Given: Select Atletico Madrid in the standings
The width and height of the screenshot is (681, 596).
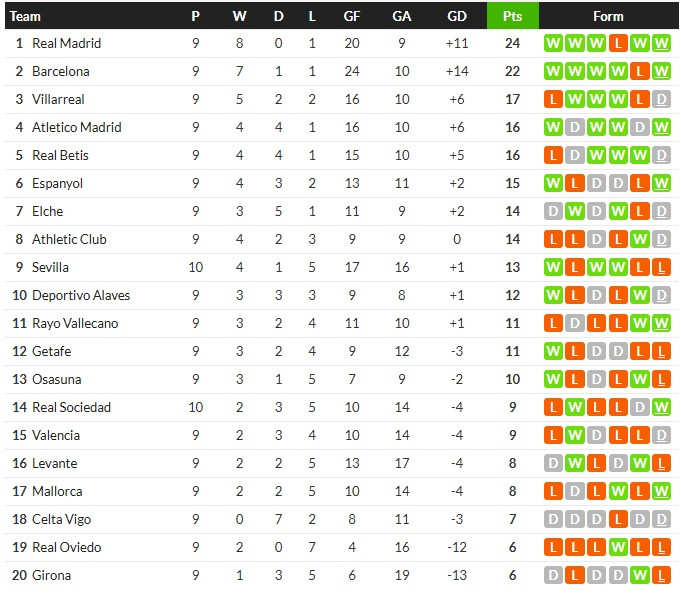Looking at the screenshot, I should coord(76,128).
